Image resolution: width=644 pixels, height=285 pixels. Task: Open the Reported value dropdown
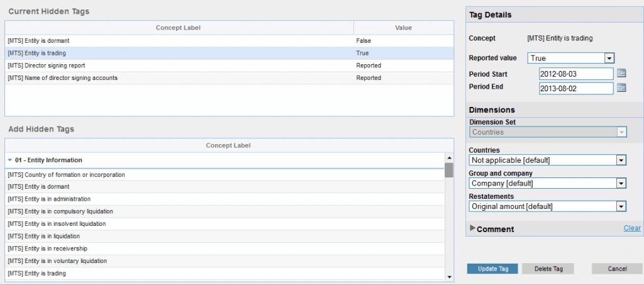pyautogui.click(x=608, y=59)
